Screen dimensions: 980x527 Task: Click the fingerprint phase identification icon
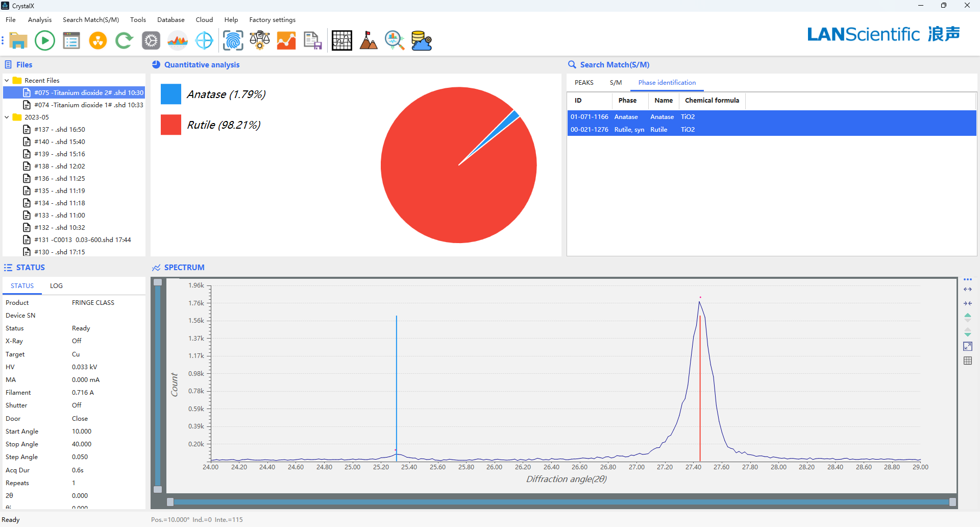[x=233, y=40]
